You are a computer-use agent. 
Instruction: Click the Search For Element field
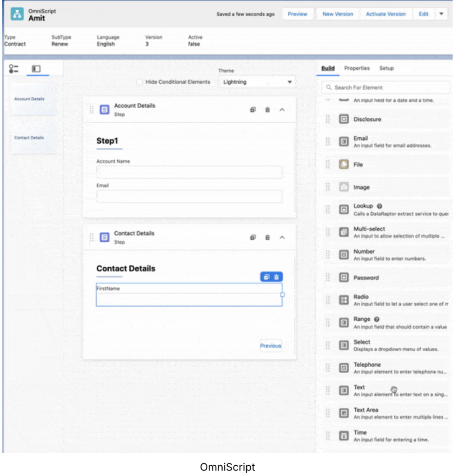click(x=386, y=87)
